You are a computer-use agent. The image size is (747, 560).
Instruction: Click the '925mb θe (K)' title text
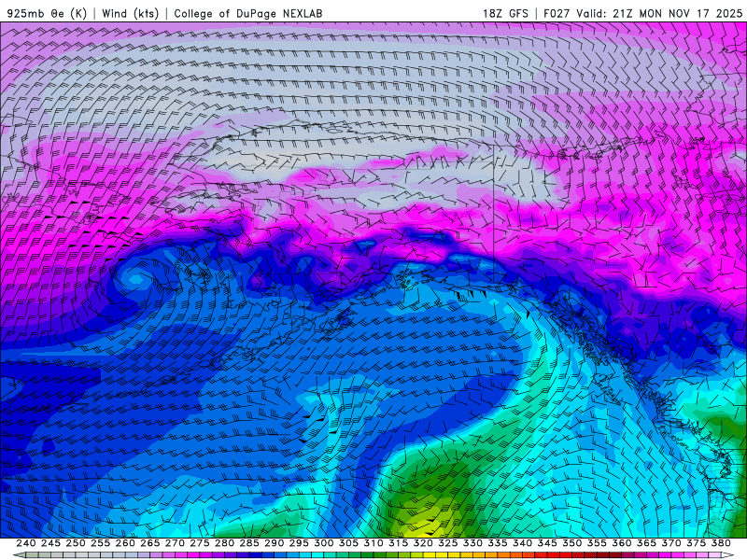[47, 13]
